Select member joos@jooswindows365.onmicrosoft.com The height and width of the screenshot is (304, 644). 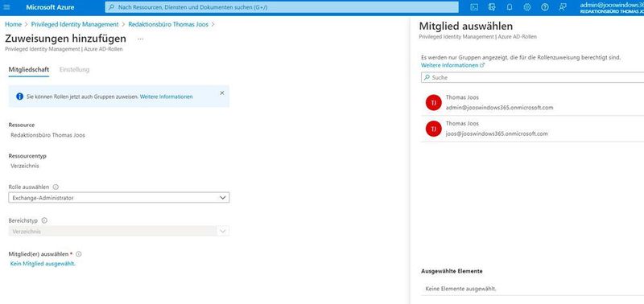pyautogui.click(x=533, y=129)
